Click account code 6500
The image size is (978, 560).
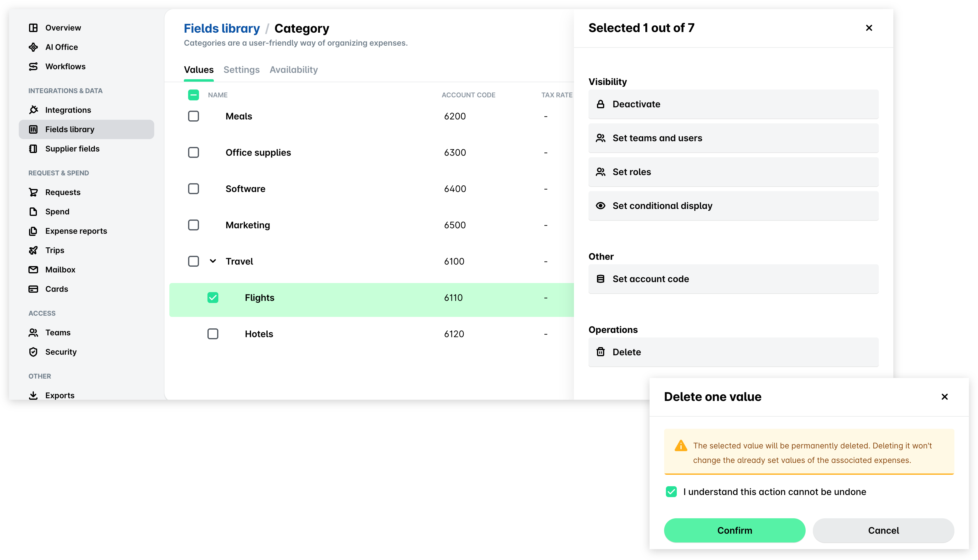pos(455,225)
